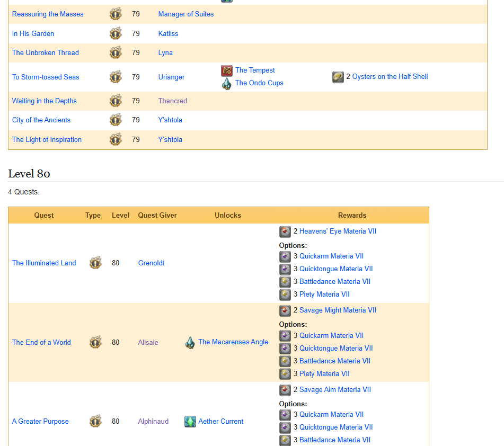
Task: Visit Lyna quest giver page
Action: click(165, 52)
